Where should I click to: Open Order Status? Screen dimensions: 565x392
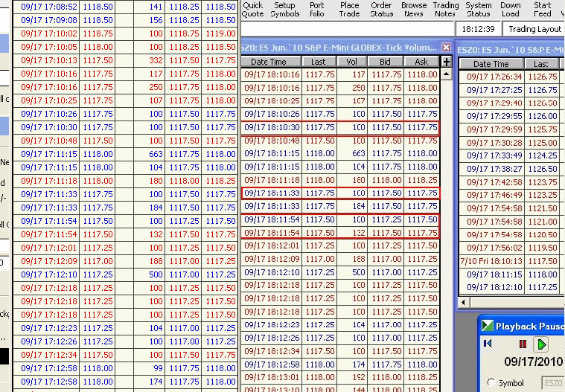point(381,9)
